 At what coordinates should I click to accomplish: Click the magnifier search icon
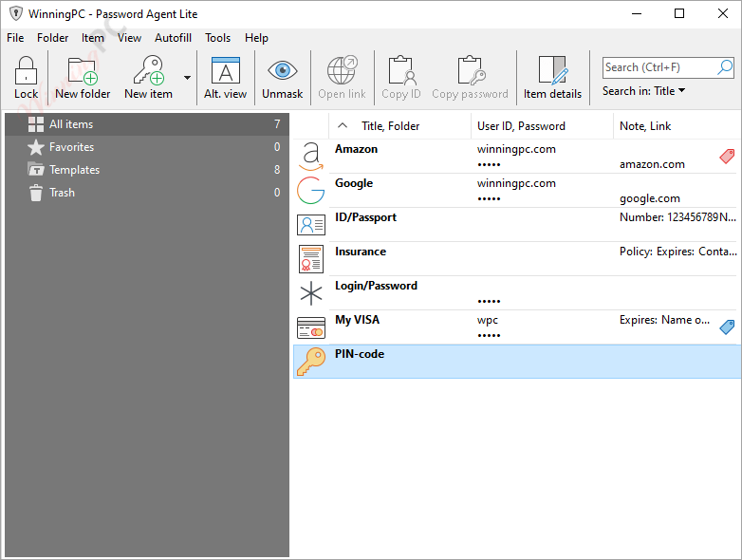click(725, 67)
